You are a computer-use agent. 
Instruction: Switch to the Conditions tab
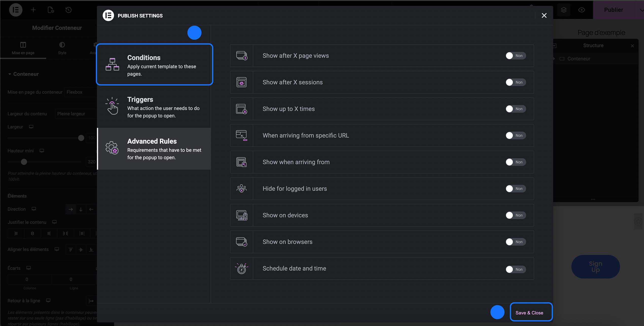(x=154, y=65)
